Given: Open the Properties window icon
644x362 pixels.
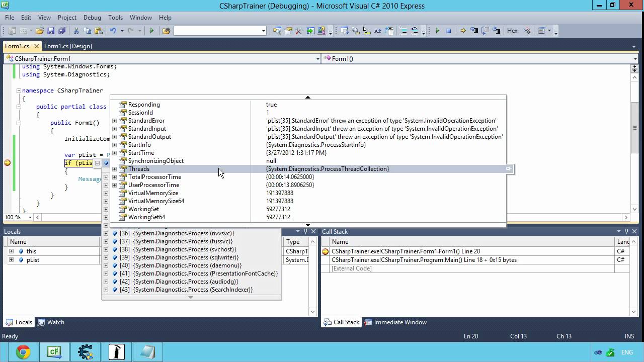Looking at the screenshot, I should click(288, 31).
